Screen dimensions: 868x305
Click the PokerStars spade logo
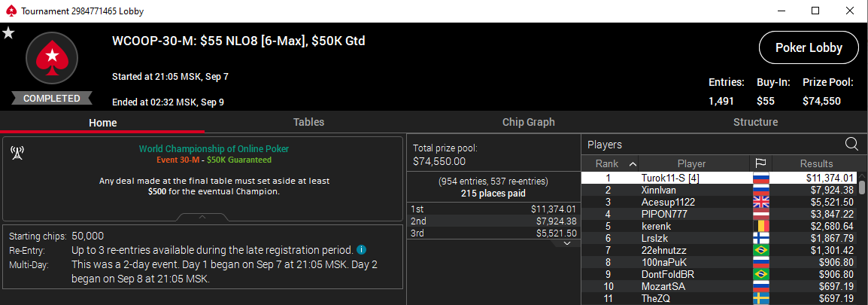(52, 58)
